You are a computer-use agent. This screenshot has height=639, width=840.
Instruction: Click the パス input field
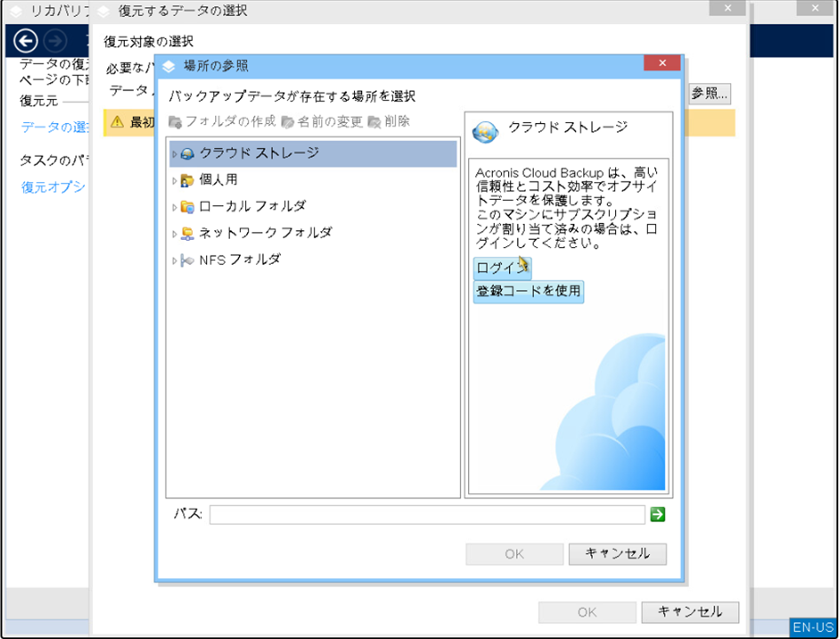427,515
